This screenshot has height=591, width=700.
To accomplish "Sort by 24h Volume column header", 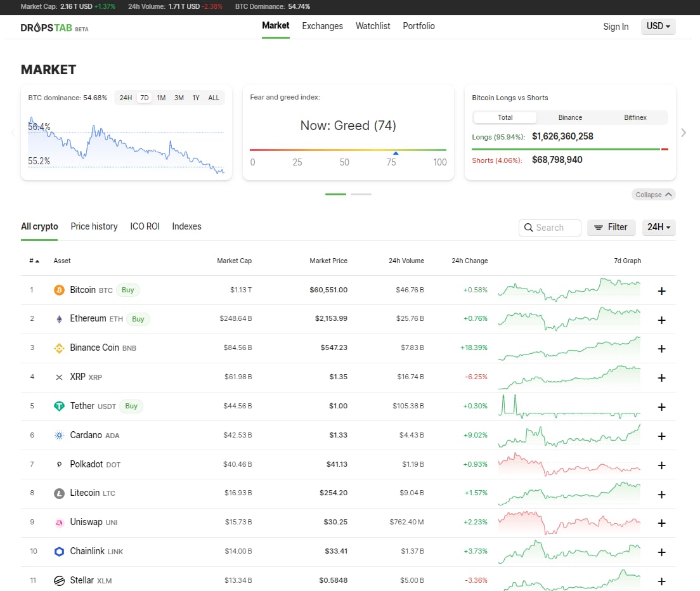I will coord(406,261).
